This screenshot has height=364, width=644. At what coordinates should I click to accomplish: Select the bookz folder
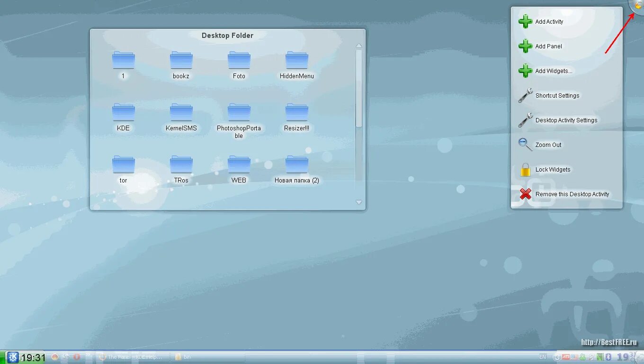181,65
